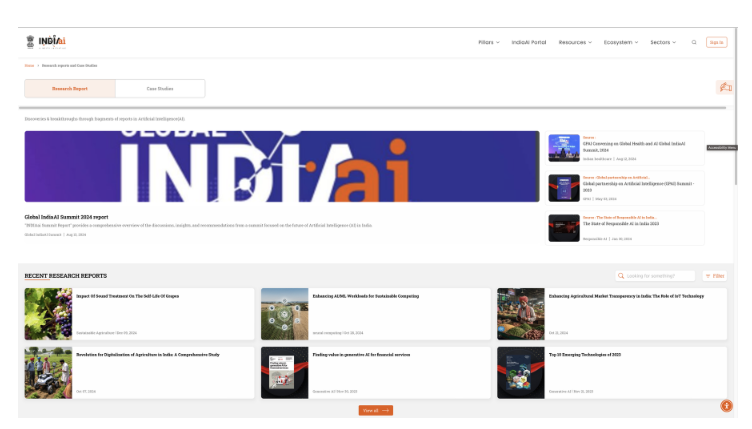
Task: Click the View all button
Action: point(376,410)
